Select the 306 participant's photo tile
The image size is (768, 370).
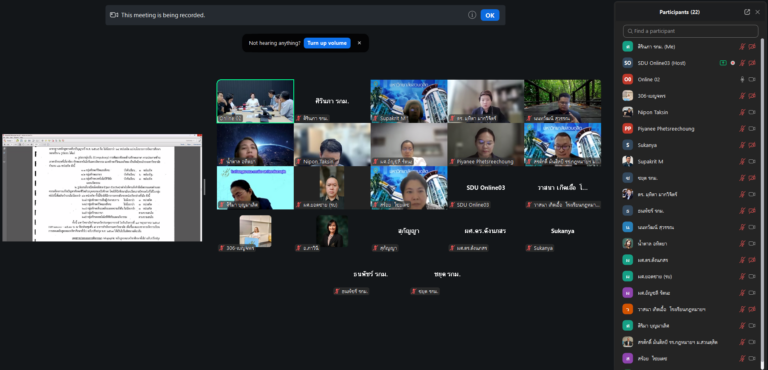pos(255,231)
